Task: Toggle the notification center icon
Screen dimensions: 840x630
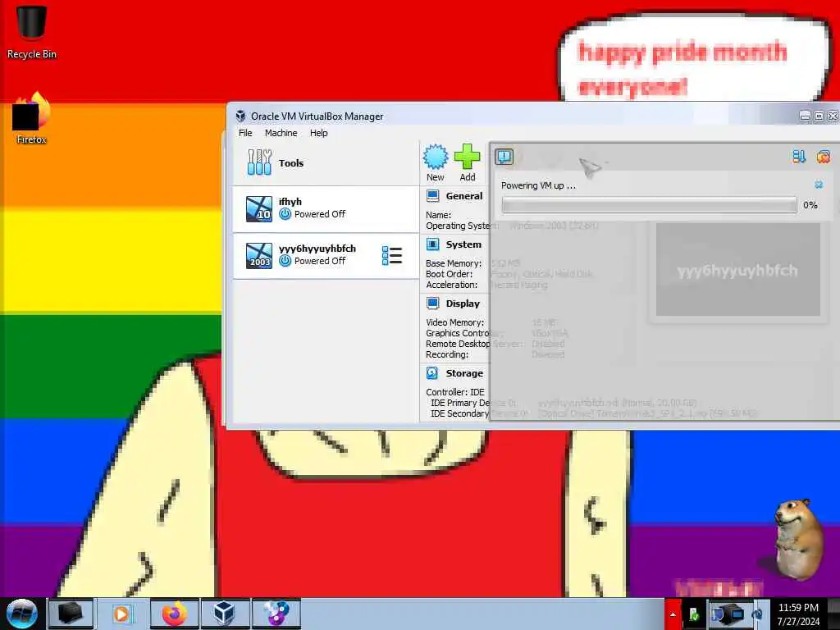Action: (x=504, y=157)
